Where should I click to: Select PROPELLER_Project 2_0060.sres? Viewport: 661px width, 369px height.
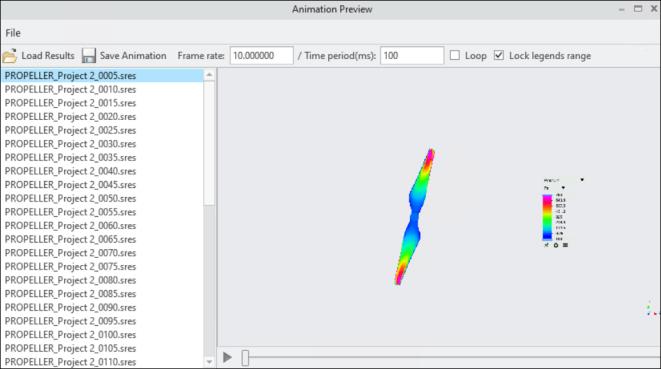click(102, 226)
